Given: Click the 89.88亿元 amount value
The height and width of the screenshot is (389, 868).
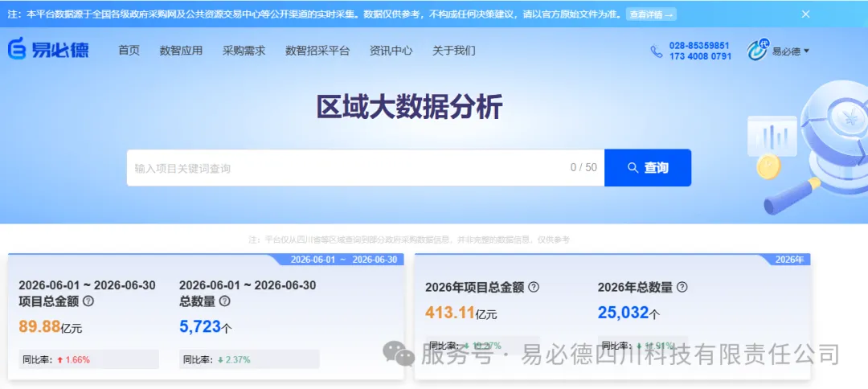Looking at the screenshot, I should tap(51, 327).
